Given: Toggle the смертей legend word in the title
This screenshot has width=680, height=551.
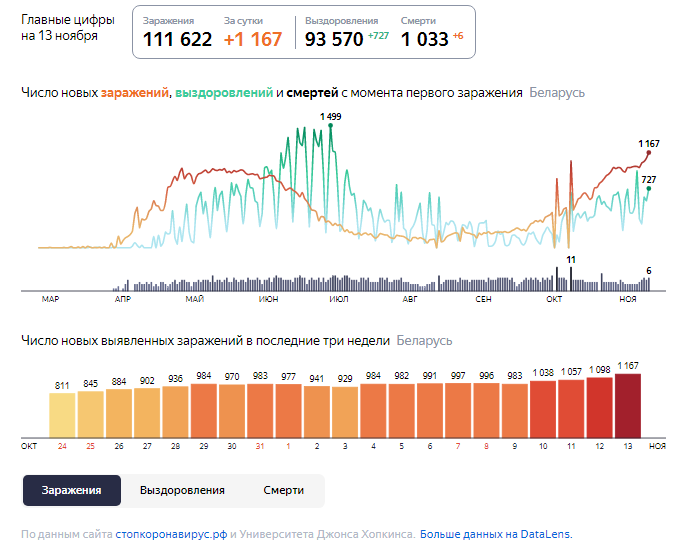Looking at the screenshot, I should tap(312, 93).
